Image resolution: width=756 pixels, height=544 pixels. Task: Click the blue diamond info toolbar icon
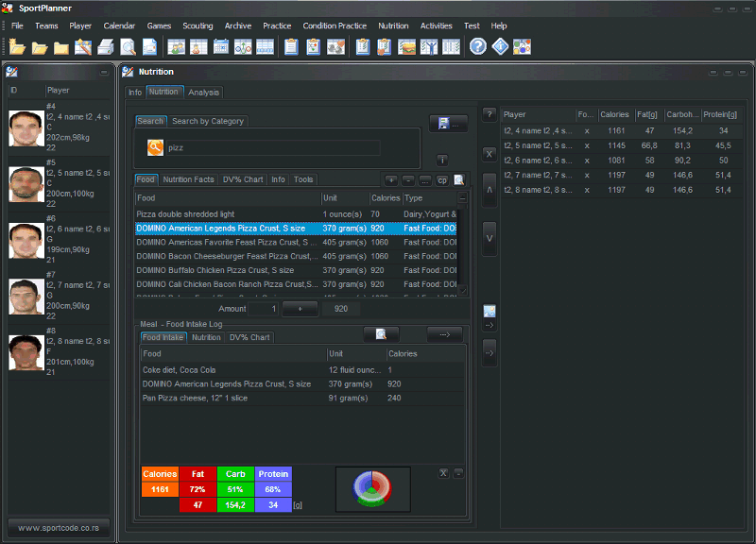pos(500,46)
